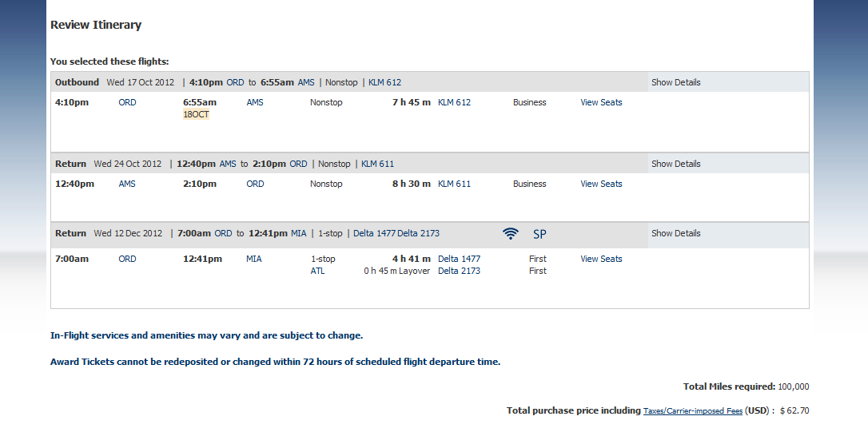The image size is (868, 428).
Task: Click the 18OCT arrival date label
Action: point(196,114)
